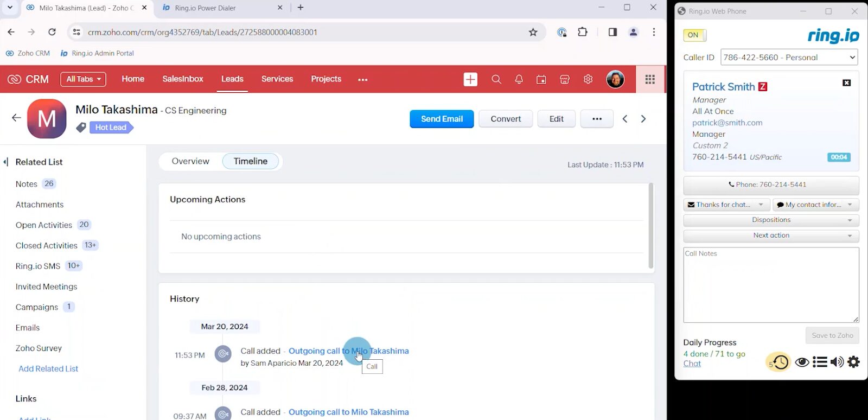The image size is (868, 420).
Task: Toggle the Ring.io ON switch
Action: [695, 35]
